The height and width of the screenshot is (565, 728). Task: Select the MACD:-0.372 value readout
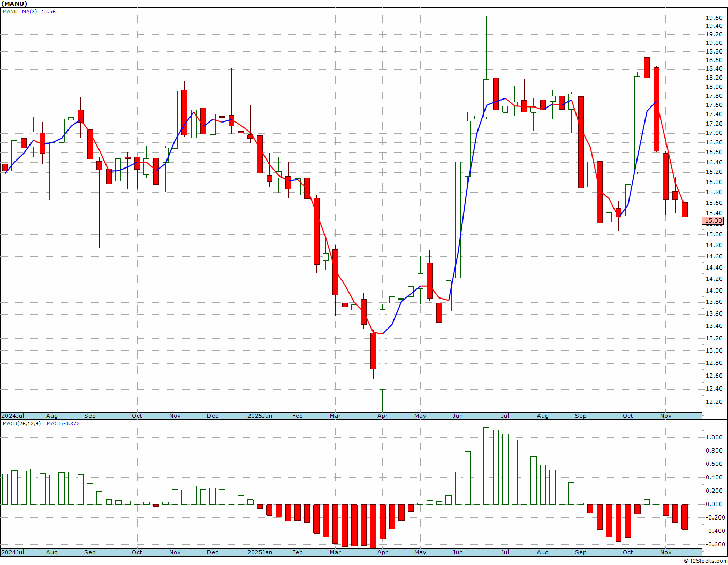63,423
